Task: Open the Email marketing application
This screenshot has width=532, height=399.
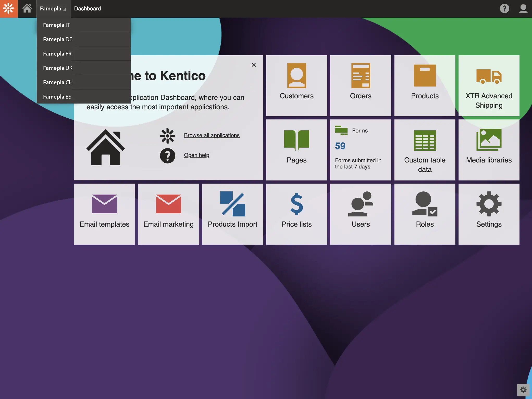Action: click(x=168, y=214)
